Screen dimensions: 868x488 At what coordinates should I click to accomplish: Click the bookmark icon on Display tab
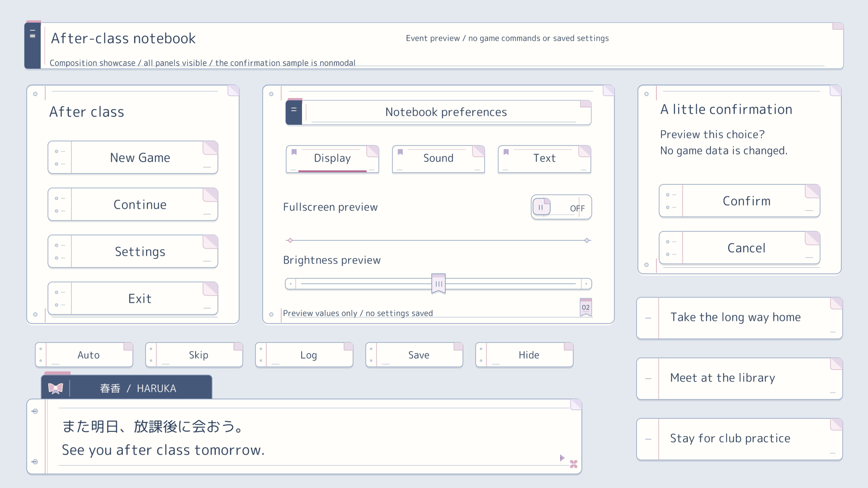coord(294,152)
